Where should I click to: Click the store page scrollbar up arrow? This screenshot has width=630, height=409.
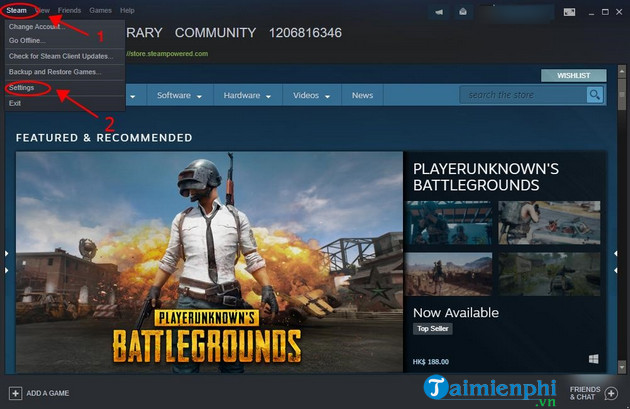622,71
